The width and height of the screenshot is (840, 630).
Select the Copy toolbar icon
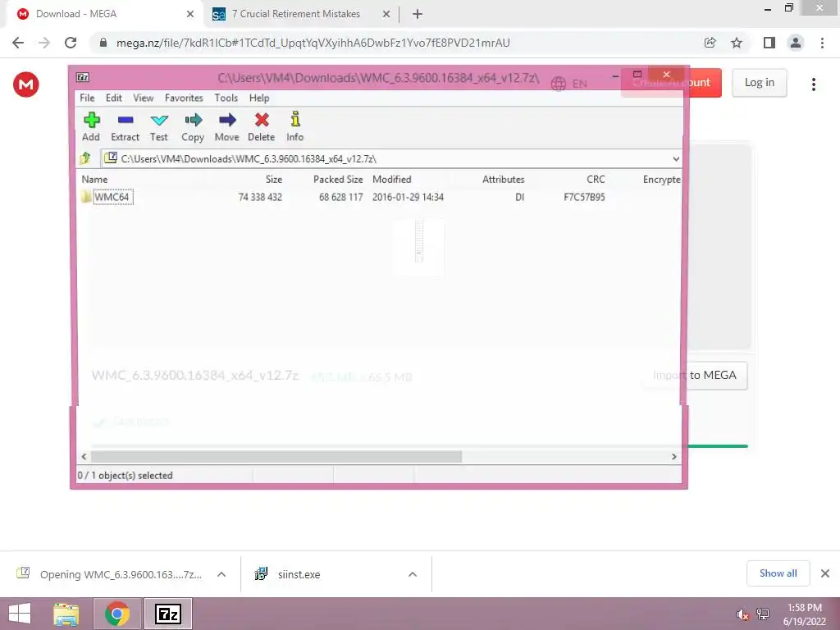click(x=193, y=120)
